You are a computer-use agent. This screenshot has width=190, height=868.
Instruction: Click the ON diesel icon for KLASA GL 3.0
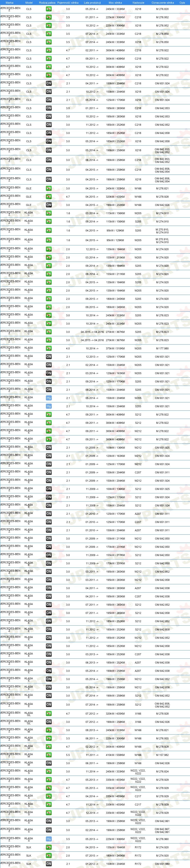(x=49, y=722)
